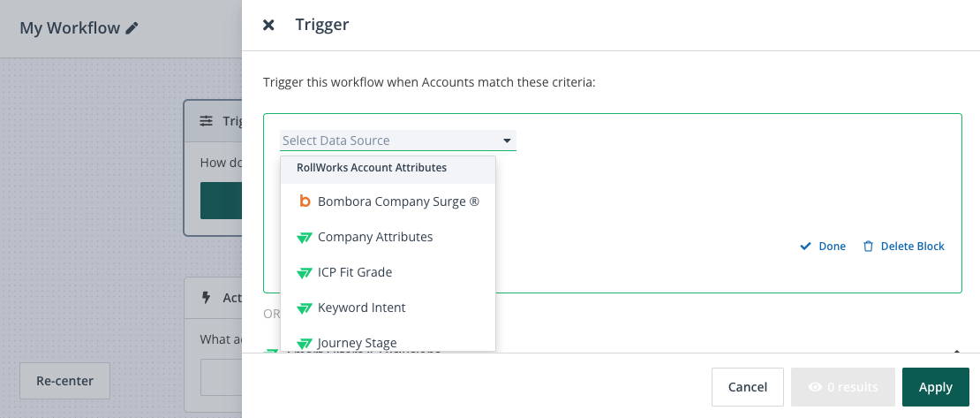This screenshot has width=980, height=418.
Task: Click the green icon beside Keyword Intent
Action: 305,308
